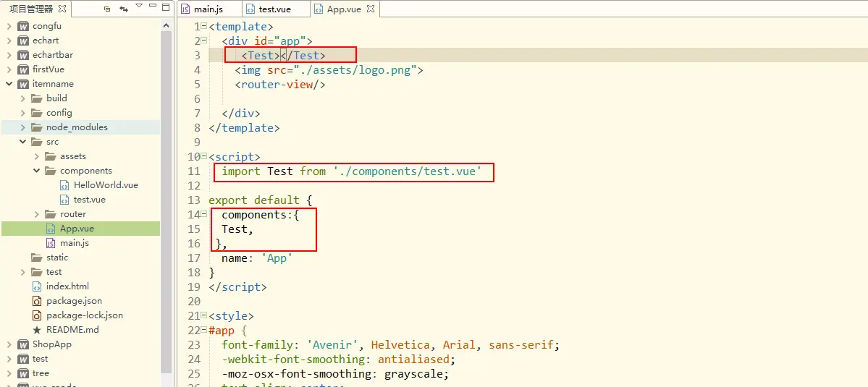Screen dimensions: 868x387
Task: Expand the node_modules folder arrow
Action: coord(22,127)
